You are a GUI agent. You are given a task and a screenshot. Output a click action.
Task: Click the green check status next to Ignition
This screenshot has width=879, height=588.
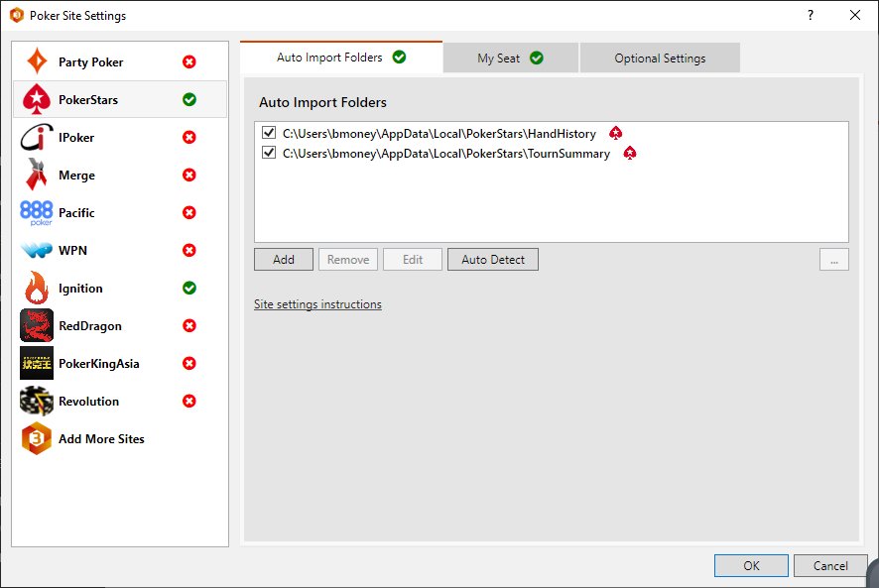[189, 289]
